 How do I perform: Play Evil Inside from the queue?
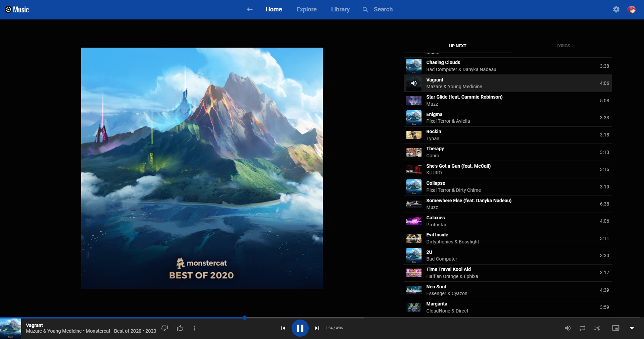coord(508,238)
